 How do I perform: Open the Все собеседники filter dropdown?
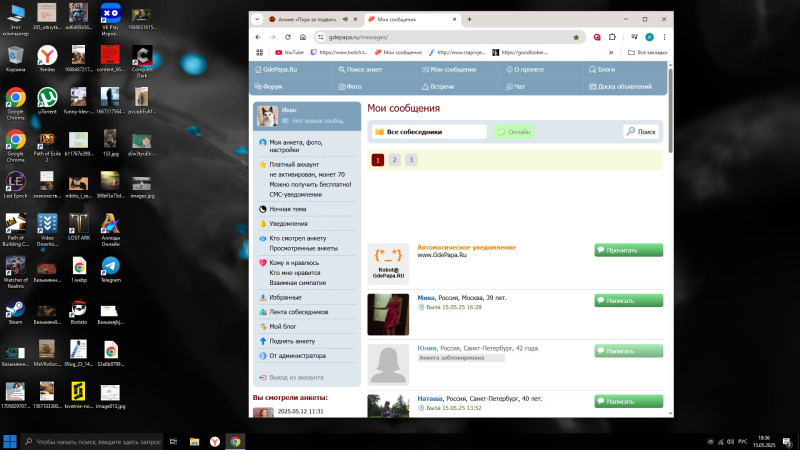click(428, 132)
